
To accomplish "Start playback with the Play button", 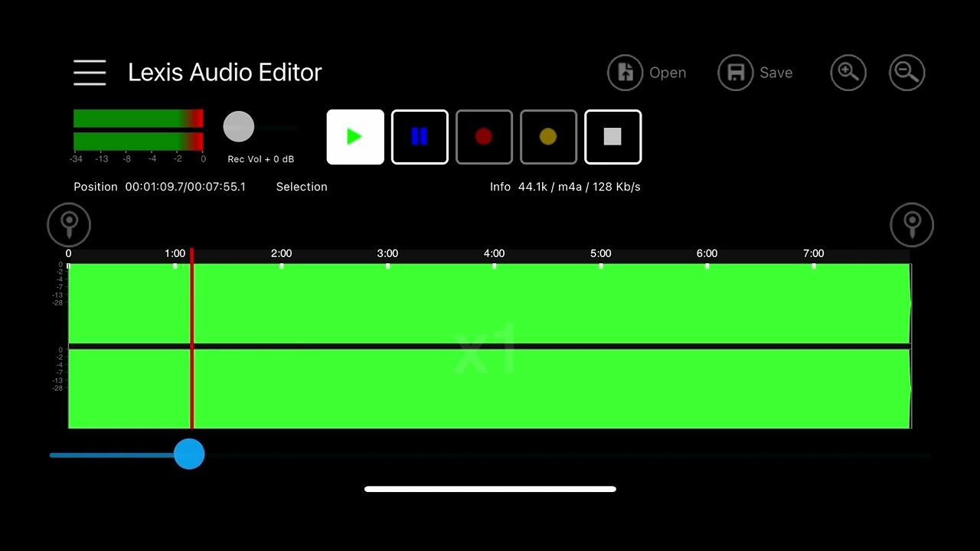I will tap(355, 137).
